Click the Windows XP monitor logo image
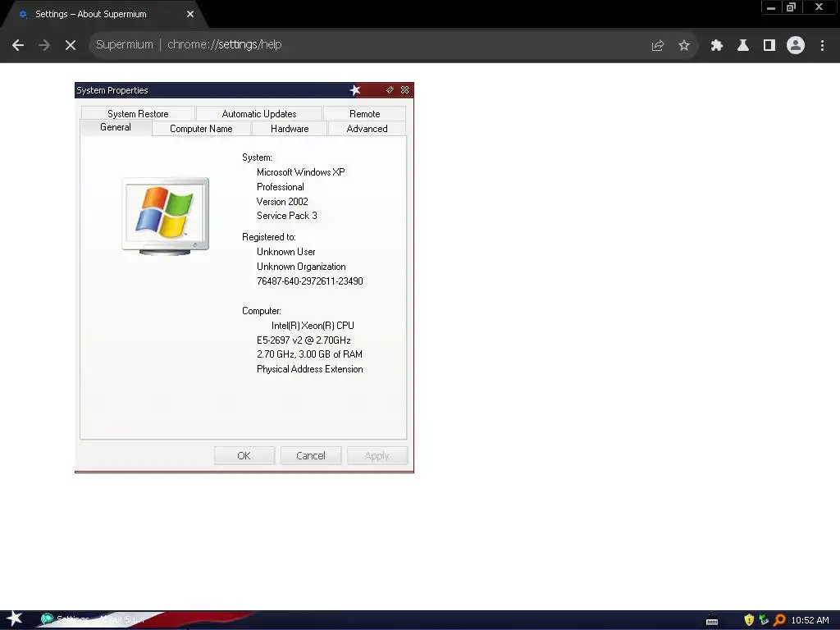The height and width of the screenshot is (630, 840). [165, 216]
